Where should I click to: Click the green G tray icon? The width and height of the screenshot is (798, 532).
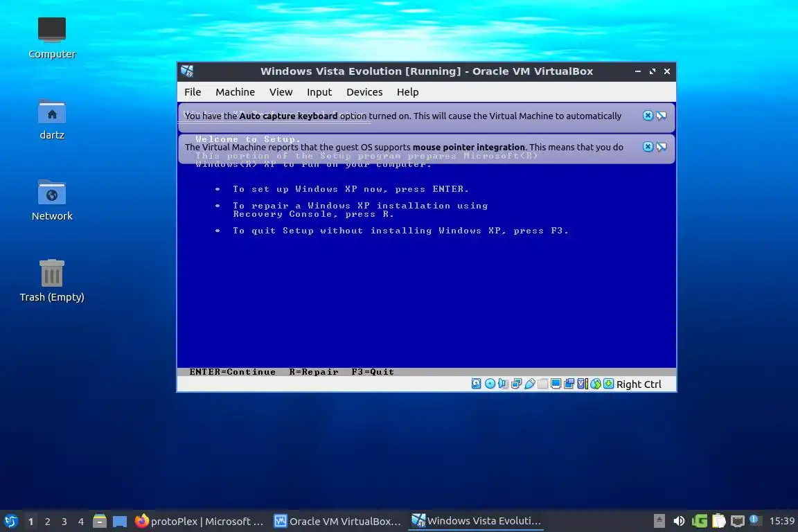pos(699,521)
